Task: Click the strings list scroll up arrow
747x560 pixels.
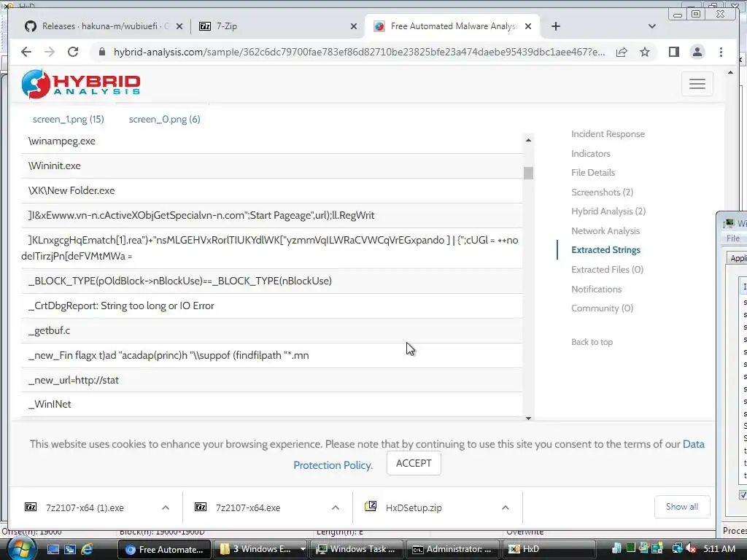Action: tap(528, 140)
